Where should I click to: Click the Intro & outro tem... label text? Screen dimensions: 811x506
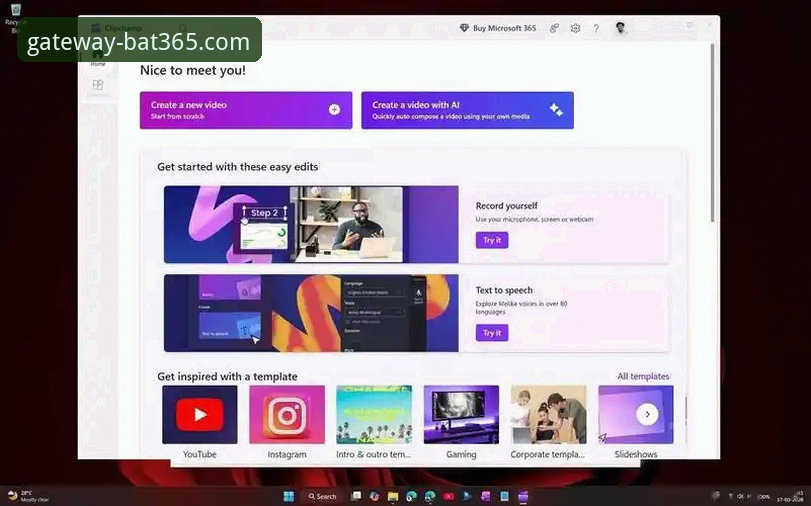point(373,454)
